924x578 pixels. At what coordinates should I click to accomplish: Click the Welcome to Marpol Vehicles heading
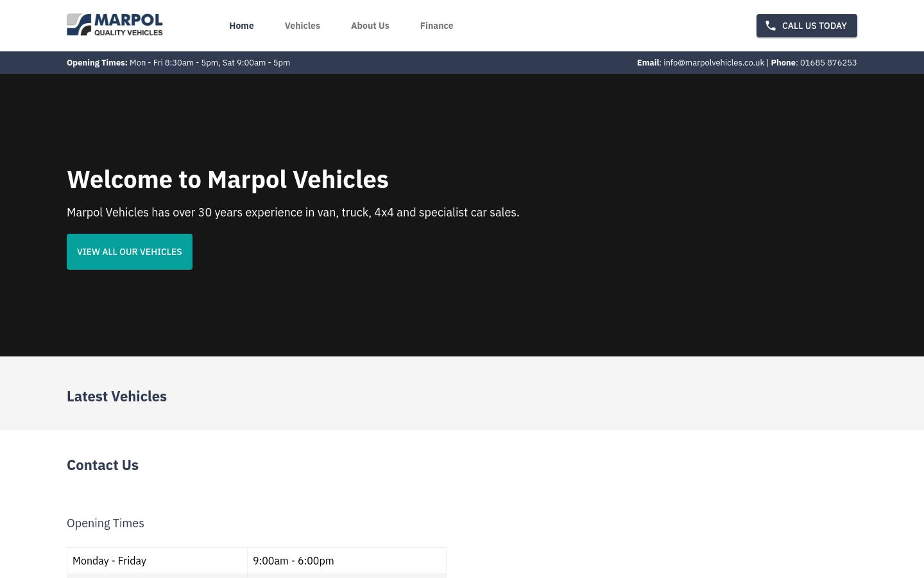pos(228,179)
